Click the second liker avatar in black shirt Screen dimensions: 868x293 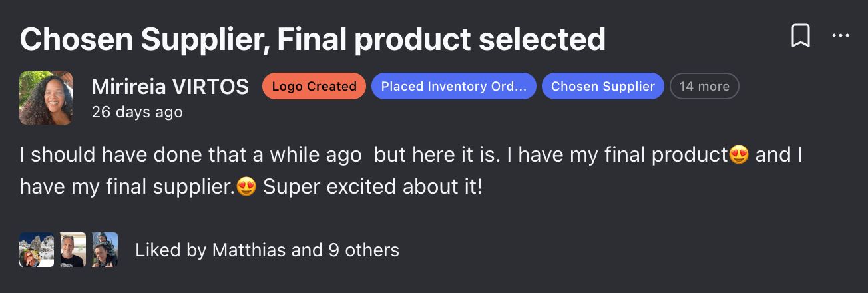pyautogui.click(x=73, y=250)
